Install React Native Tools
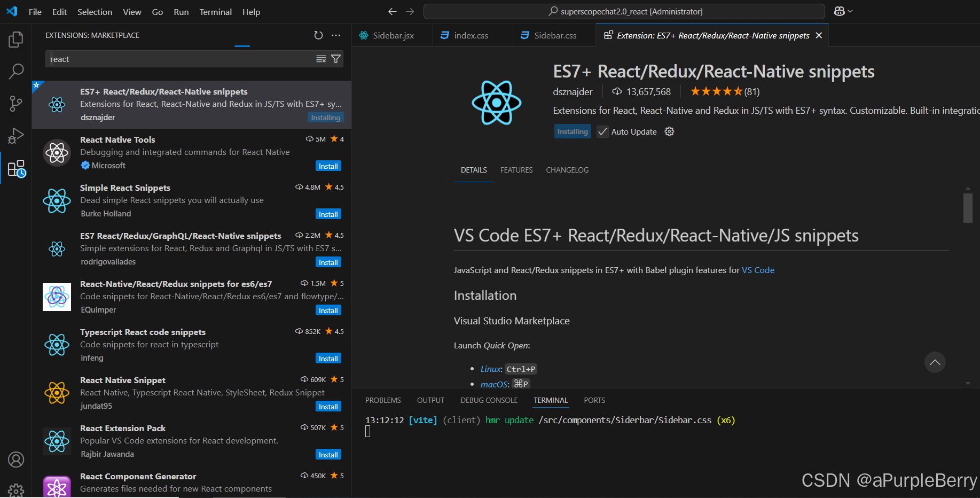Viewport: 980px width, 498px height. [x=328, y=166]
